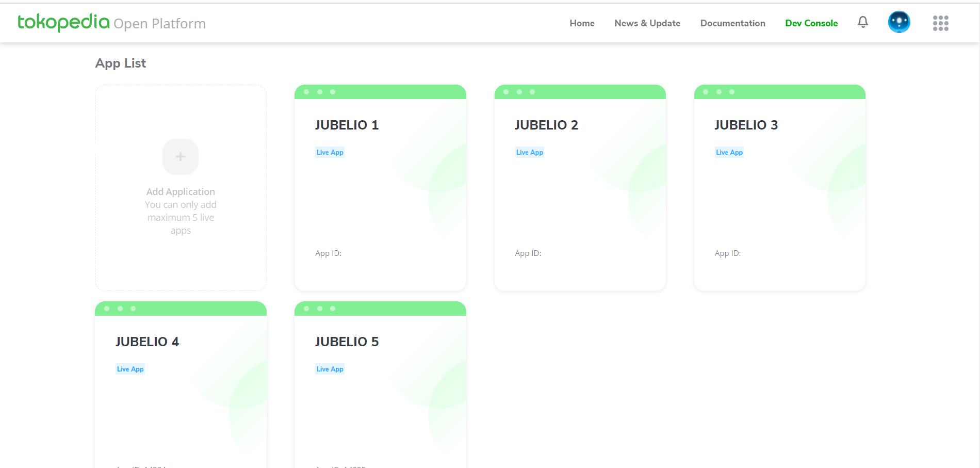This screenshot has width=980, height=468.
Task: Click Live App badge on JUBELIO 3
Action: point(729,152)
